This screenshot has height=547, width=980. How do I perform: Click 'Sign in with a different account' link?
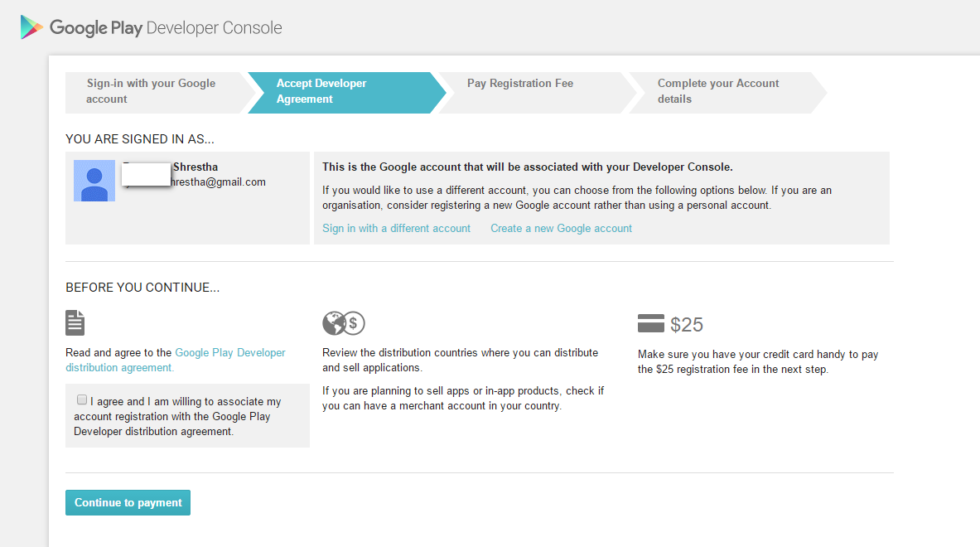click(396, 228)
